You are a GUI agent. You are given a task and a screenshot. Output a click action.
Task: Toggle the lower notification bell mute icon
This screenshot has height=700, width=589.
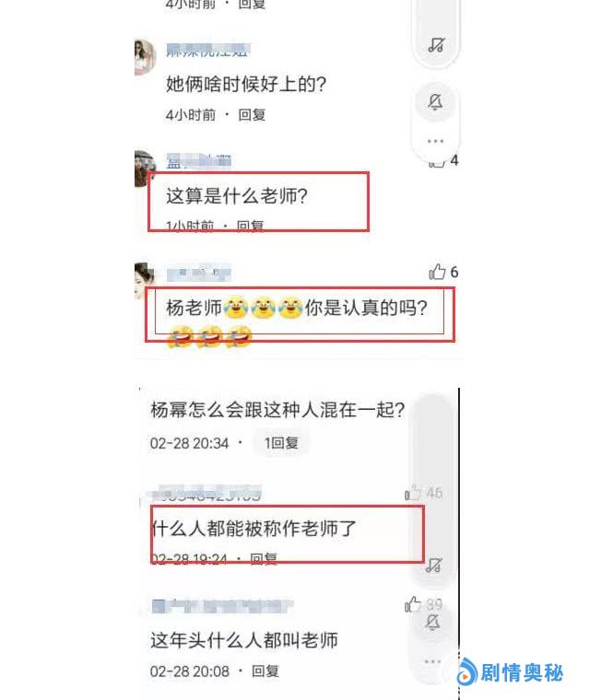(x=432, y=622)
